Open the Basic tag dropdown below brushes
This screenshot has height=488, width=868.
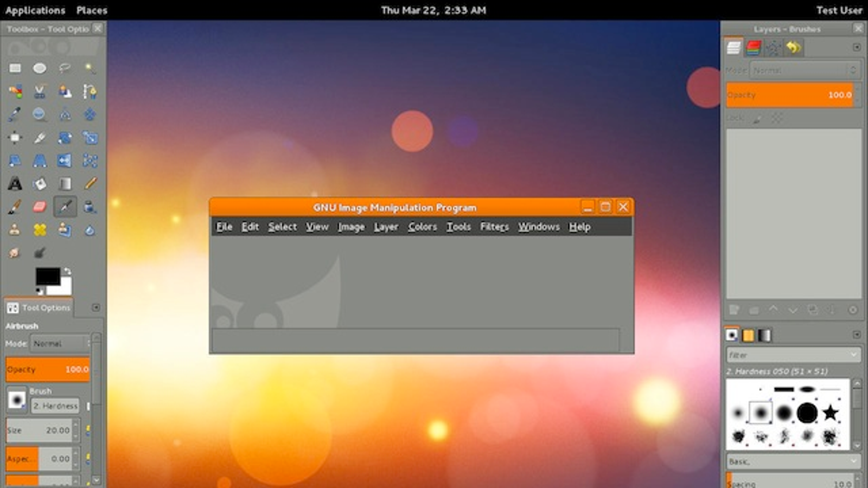click(793, 461)
